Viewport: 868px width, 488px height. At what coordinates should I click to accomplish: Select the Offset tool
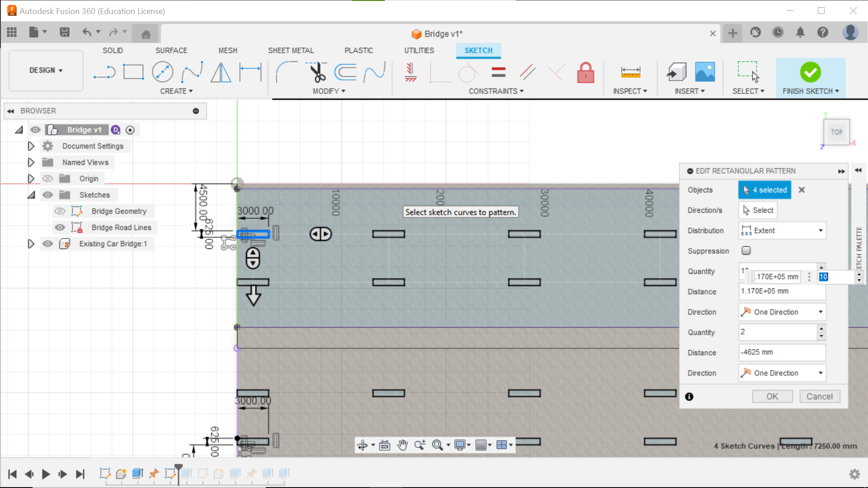(345, 72)
